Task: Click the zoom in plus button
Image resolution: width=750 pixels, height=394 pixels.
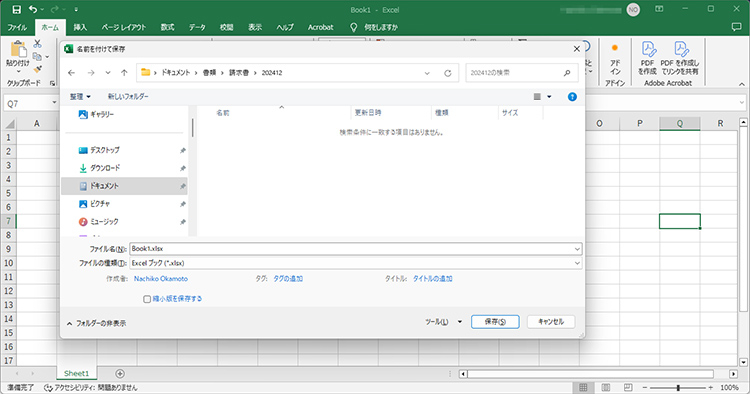Action: [x=710, y=387]
